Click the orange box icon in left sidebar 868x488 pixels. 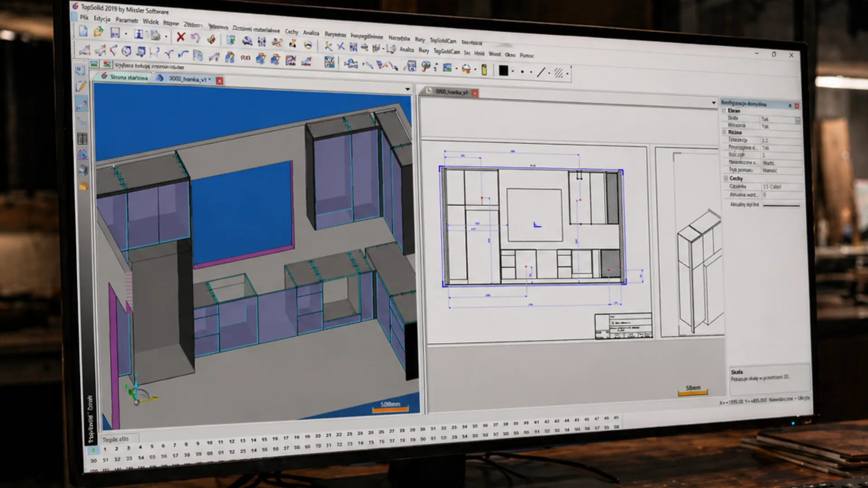pyautogui.click(x=83, y=186)
